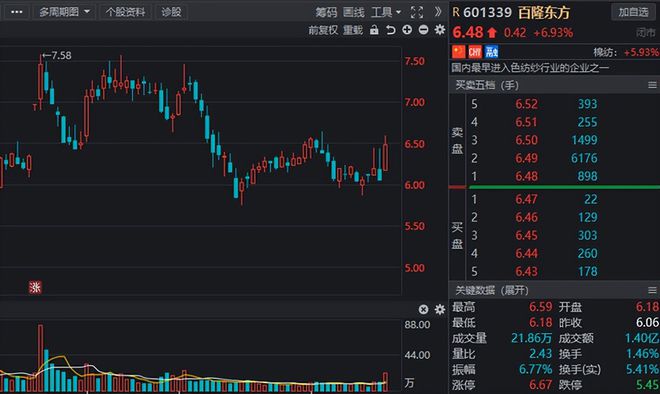Screen dimensions: 660x394
Task: Zoom in with the plus icon
Action: (407, 30)
